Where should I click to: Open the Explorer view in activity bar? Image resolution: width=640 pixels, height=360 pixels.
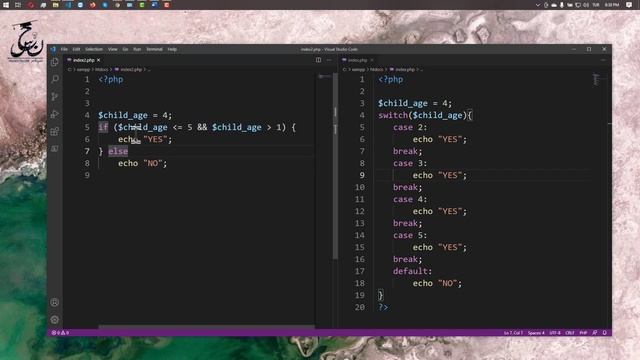(x=55, y=62)
